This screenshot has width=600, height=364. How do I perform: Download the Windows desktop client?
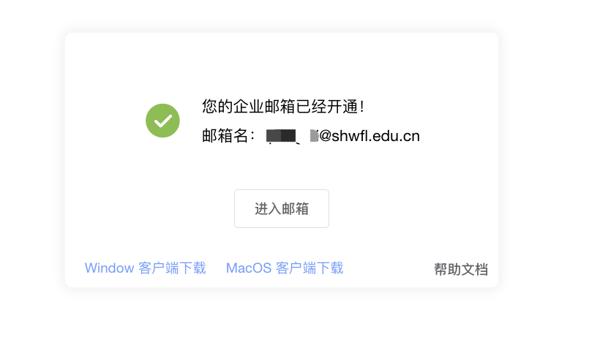pyautogui.click(x=146, y=268)
